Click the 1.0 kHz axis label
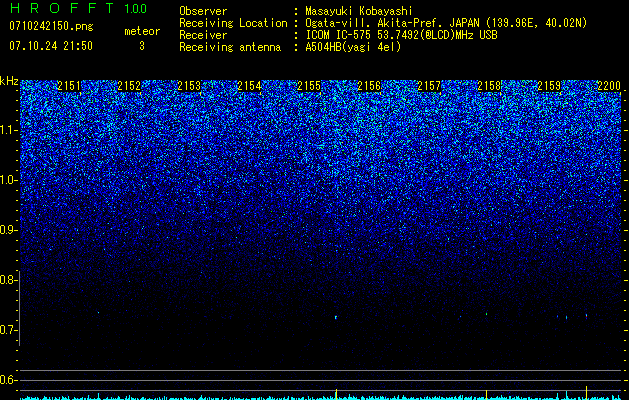 (7, 180)
